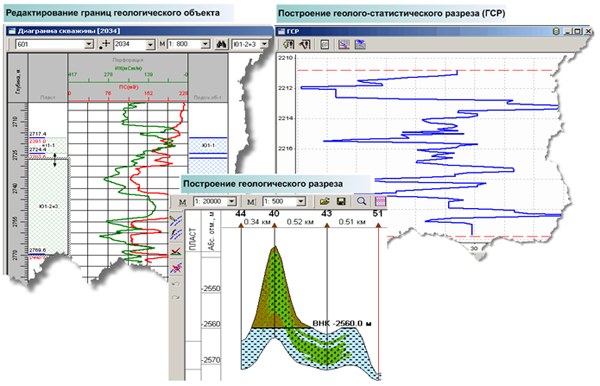Click the undo arrow in the side toolbar
Viewport: 600px width, 386px height.
click(x=176, y=284)
